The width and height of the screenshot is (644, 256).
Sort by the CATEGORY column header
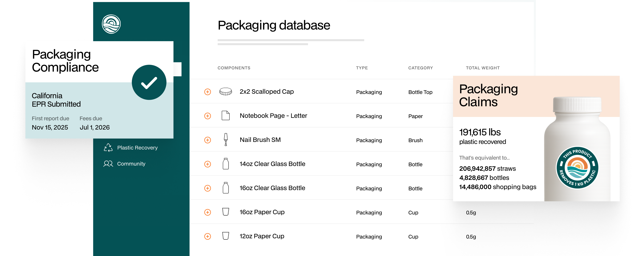pos(420,68)
